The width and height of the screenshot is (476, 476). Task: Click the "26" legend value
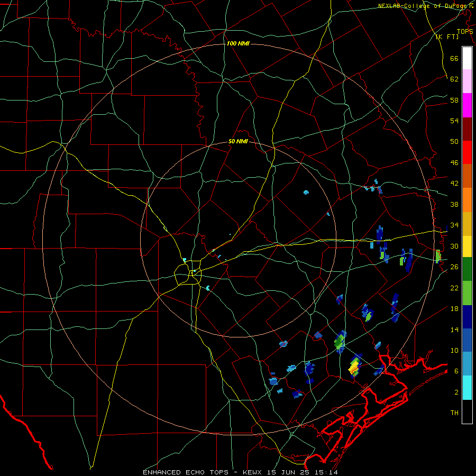[x=454, y=267]
